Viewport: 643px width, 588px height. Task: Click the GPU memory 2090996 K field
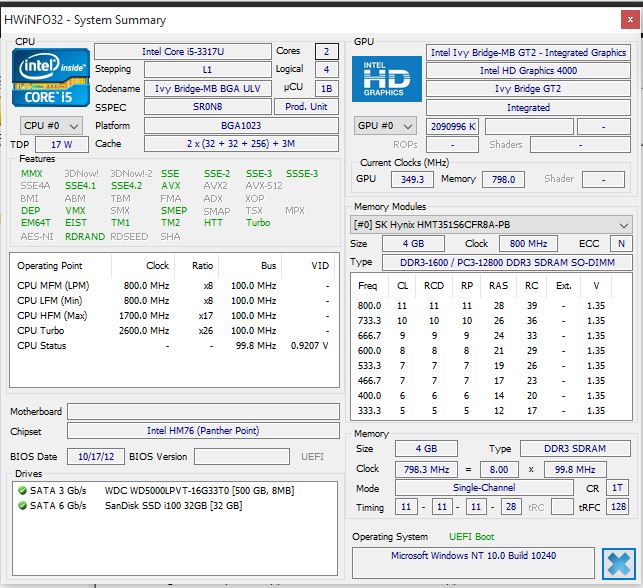[x=453, y=127]
